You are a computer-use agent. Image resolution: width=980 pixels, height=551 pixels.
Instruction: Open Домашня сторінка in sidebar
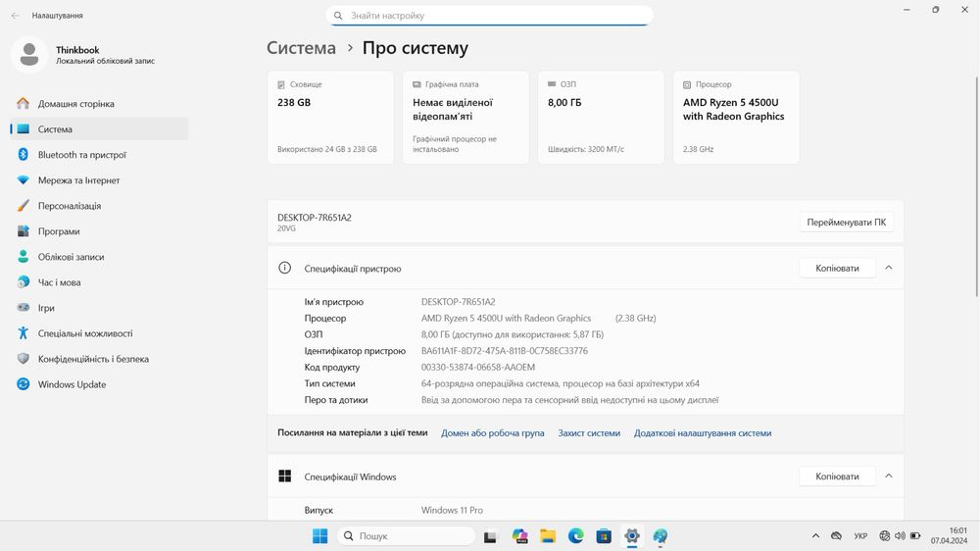pyautogui.click(x=99, y=104)
